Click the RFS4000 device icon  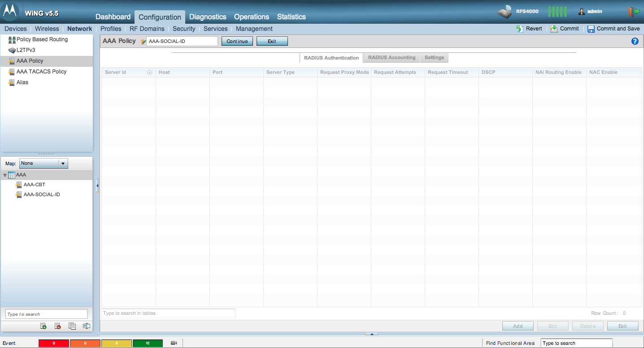pyautogui.click(x=505, y=12)
